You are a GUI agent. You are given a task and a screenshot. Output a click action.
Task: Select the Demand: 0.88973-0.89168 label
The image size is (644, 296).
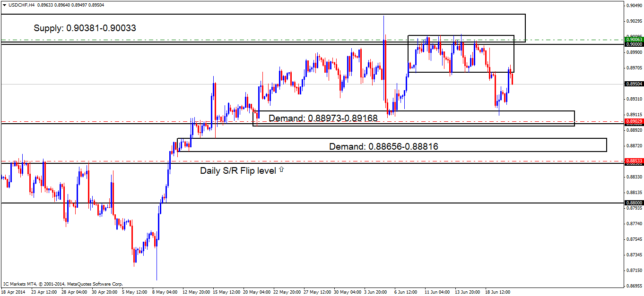tap(323, 118)
